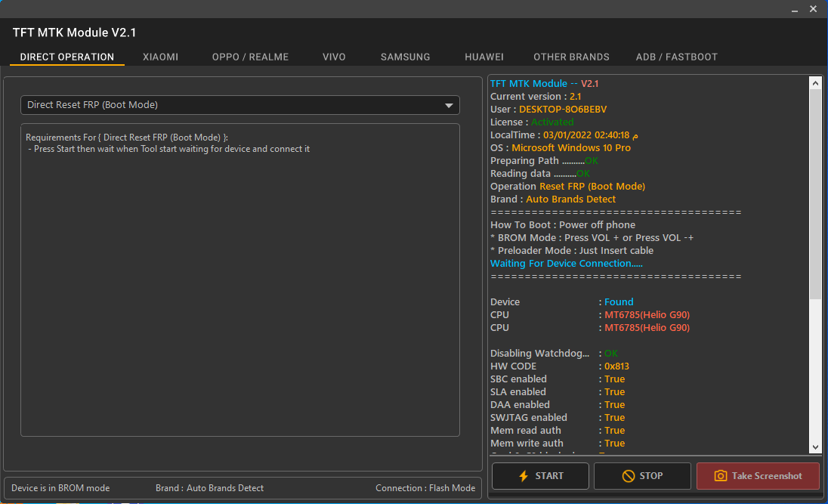Click the first CPU MT6785(Helio G90) line
This screenshot has width=828, height=504.
590,315
